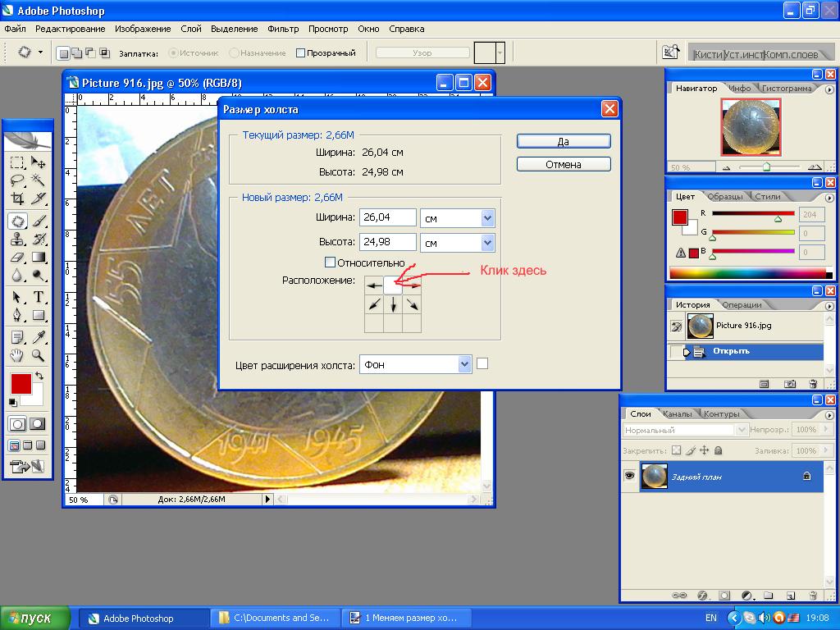Confirm canvas size with Да button
This screenshot has height=630, width=840.
pyautogui.click(x=564, y=141)
